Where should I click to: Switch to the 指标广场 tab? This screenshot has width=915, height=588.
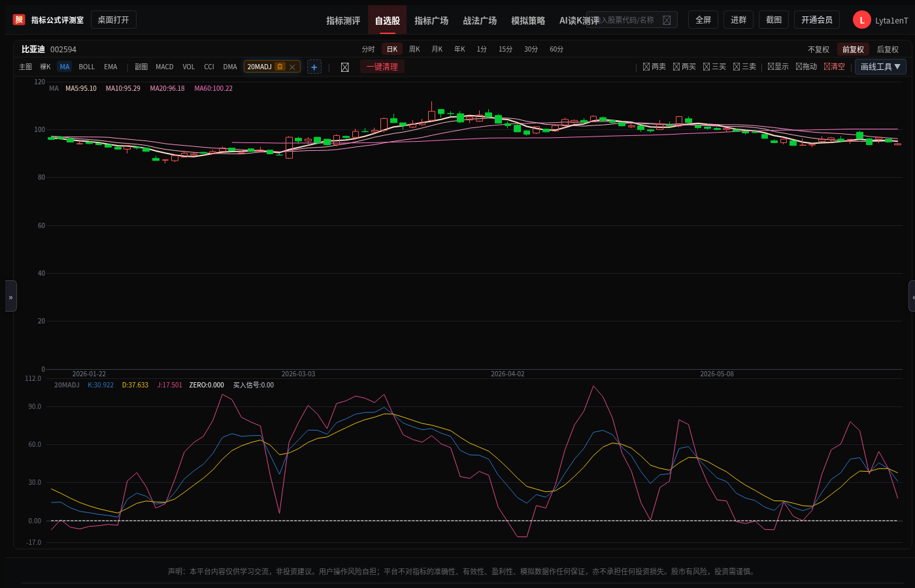pos(431,20)
